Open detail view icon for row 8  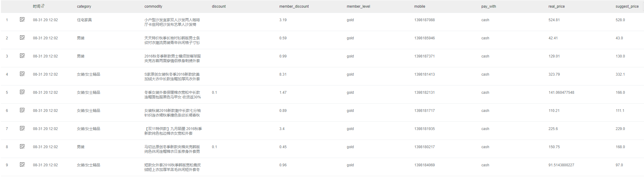[x=22, y=147]
